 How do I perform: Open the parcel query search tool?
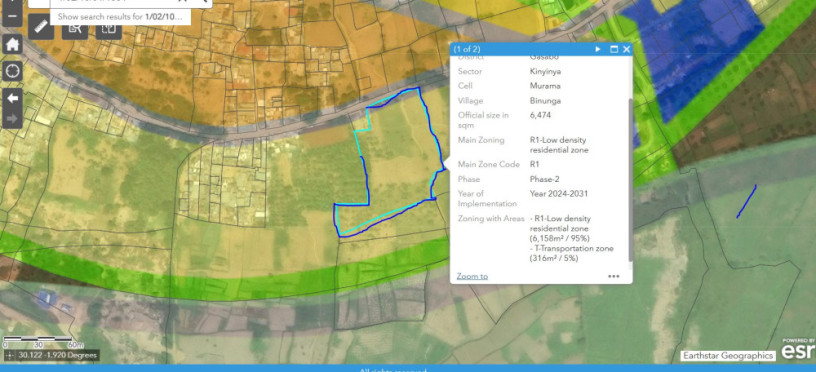[x=75, y=29]
